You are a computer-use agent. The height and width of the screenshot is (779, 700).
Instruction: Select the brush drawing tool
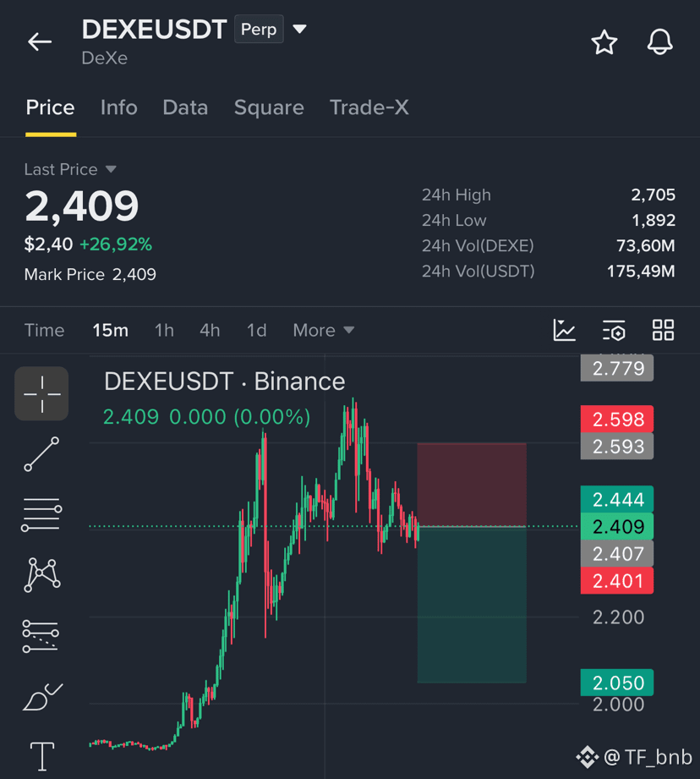(x=42, y=696)
